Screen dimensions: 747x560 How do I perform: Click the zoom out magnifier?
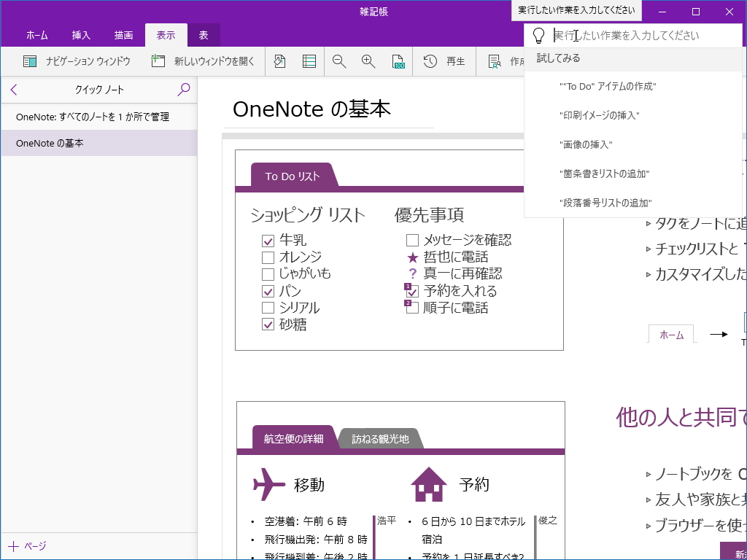pyautogui.click(x=339, y=61)
